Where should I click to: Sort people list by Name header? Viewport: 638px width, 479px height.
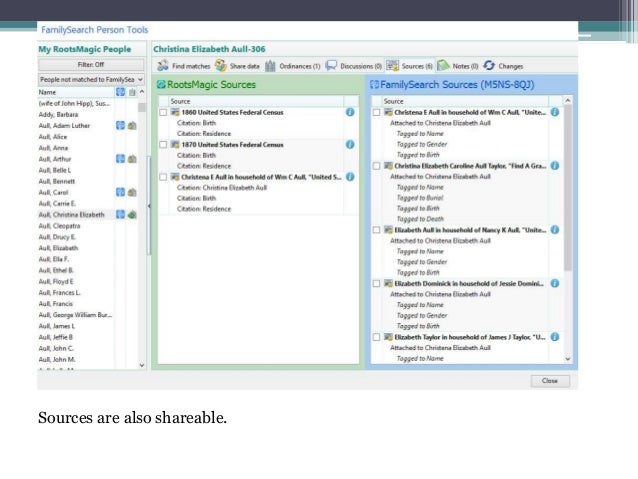[x=76, y=92]
